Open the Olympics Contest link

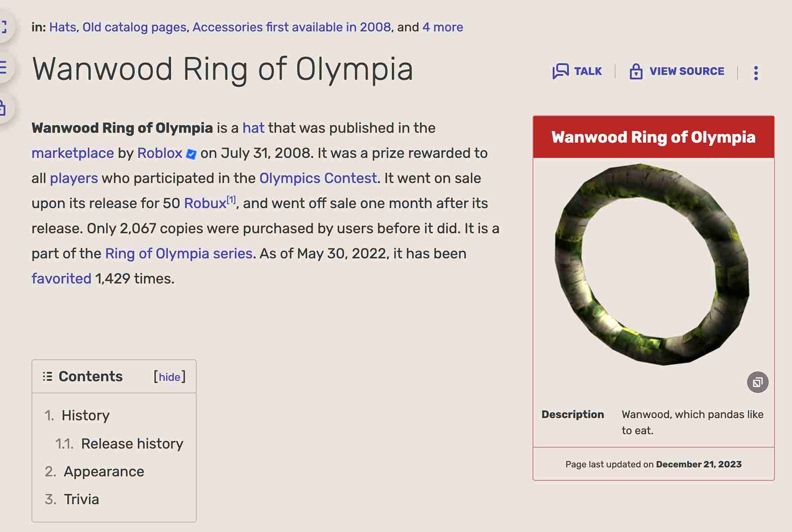click(x=318, y=178)
